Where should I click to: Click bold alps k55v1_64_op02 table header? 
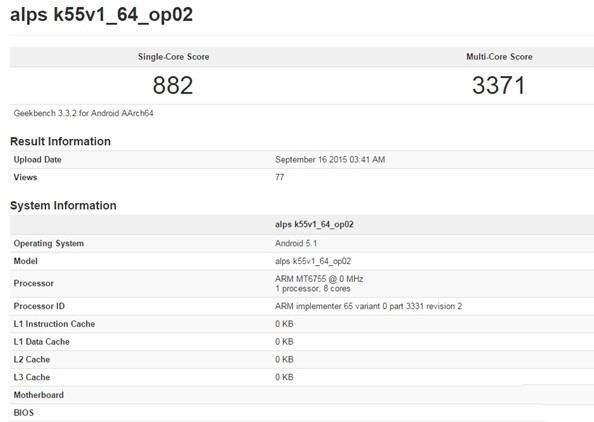tap(314, 224)
